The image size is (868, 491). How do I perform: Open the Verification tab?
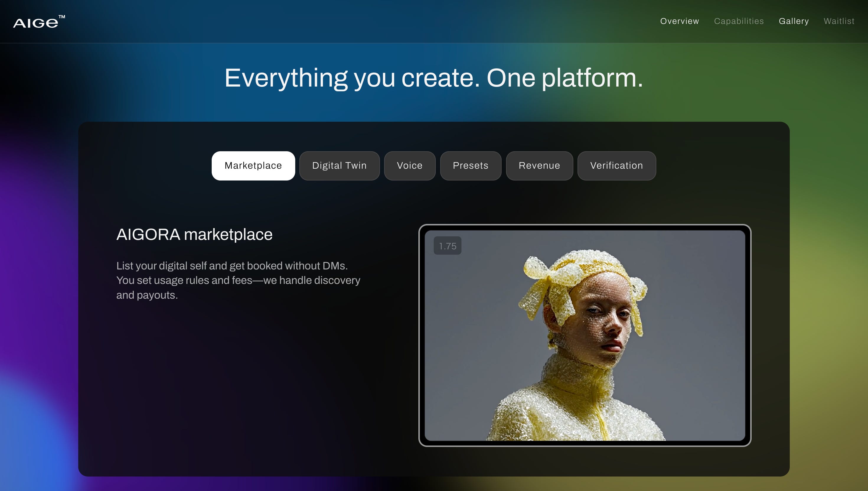(616, 165)
